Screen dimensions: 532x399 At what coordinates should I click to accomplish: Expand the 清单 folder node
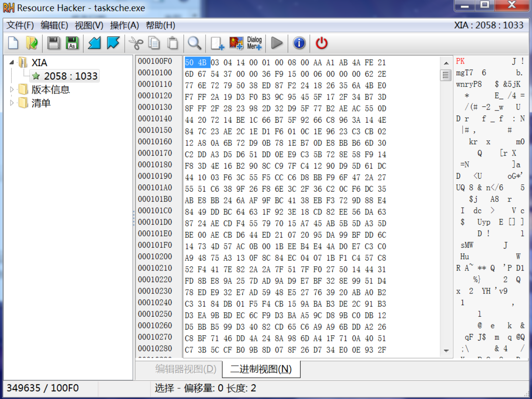[x=12, y=103]
